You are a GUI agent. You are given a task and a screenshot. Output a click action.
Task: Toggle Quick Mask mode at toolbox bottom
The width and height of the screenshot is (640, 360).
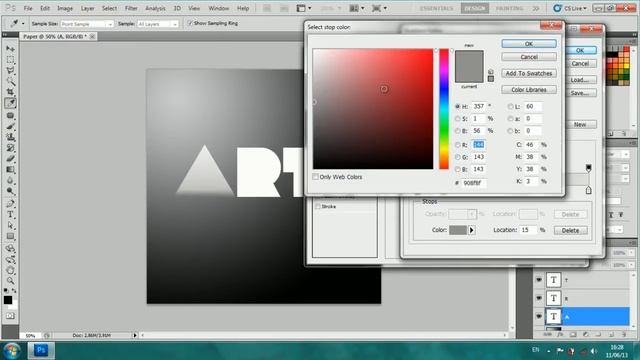[x=10, y=316]
